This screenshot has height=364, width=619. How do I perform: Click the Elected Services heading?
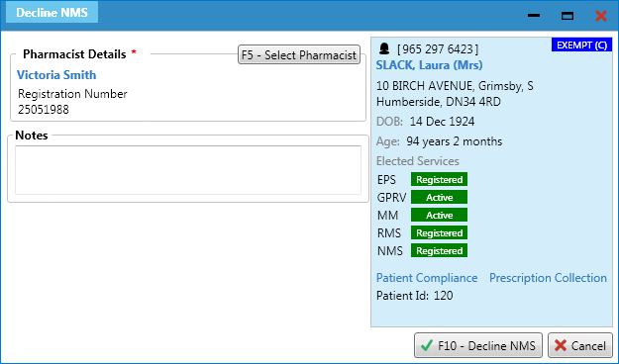coord(418,161)
